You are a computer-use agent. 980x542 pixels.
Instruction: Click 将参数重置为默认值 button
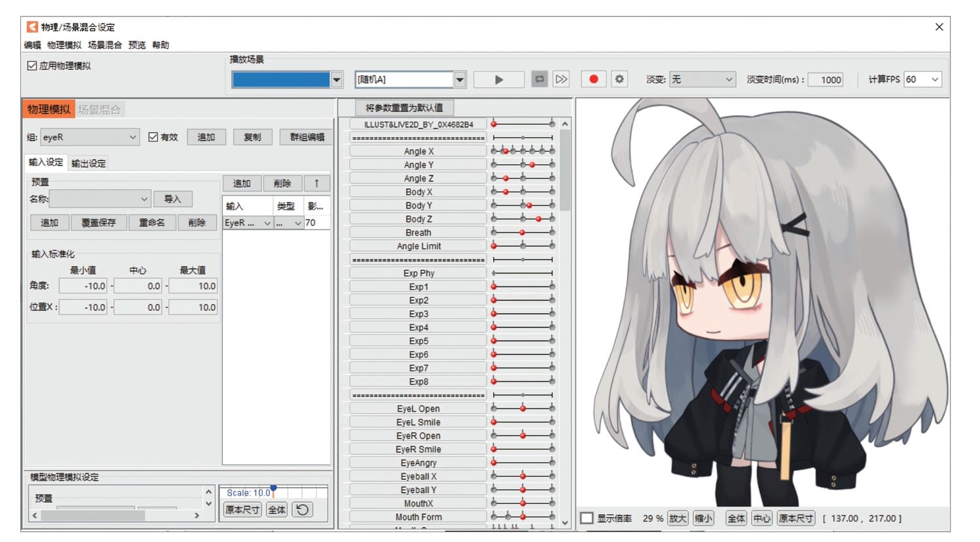[x=404, y=108]
